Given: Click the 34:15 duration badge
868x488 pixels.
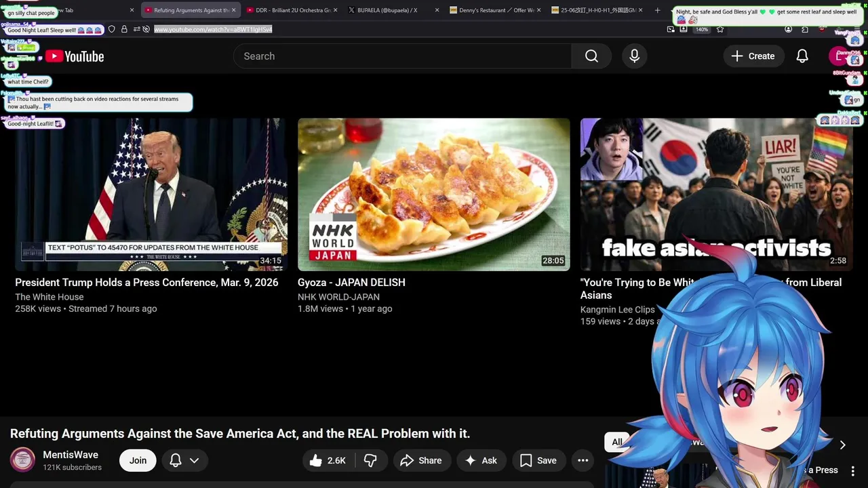Looking at the screenshot, I should click(271, 261).
